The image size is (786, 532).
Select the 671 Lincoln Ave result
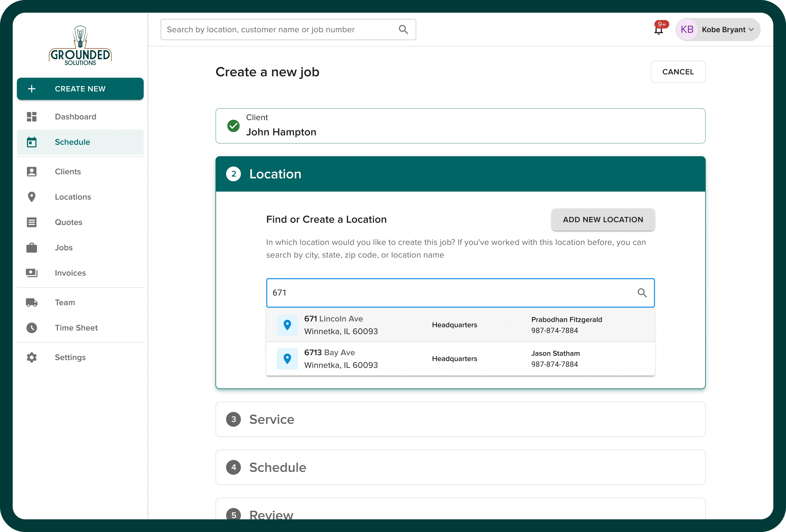tap(460, 325)
